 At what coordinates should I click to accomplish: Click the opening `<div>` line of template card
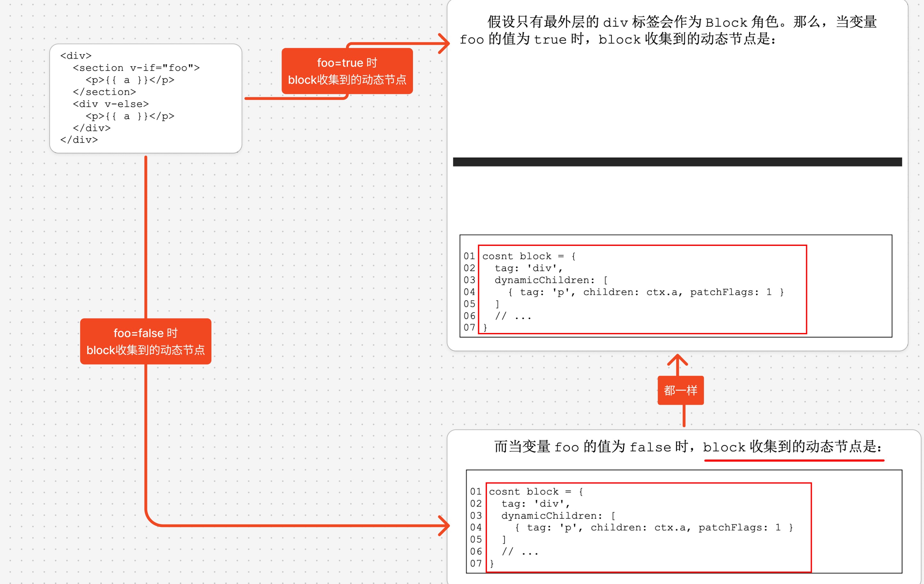click(x=76, y=56)
